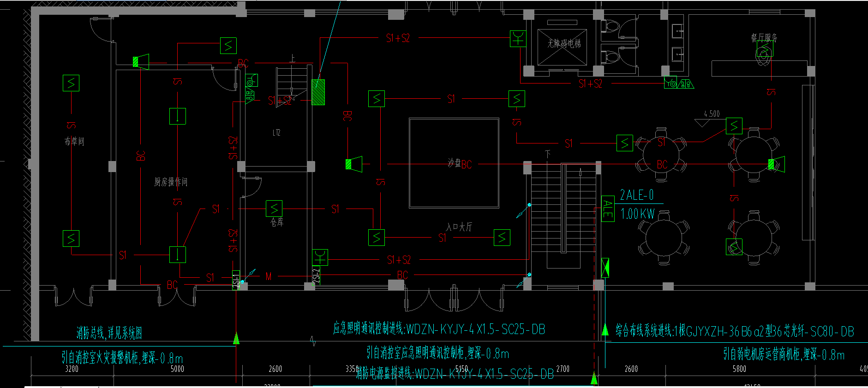This screenshot has height=388, width=868.
Task: Select the speaker symbol left of the 沙盘 square
Action: tap(354, 164)
